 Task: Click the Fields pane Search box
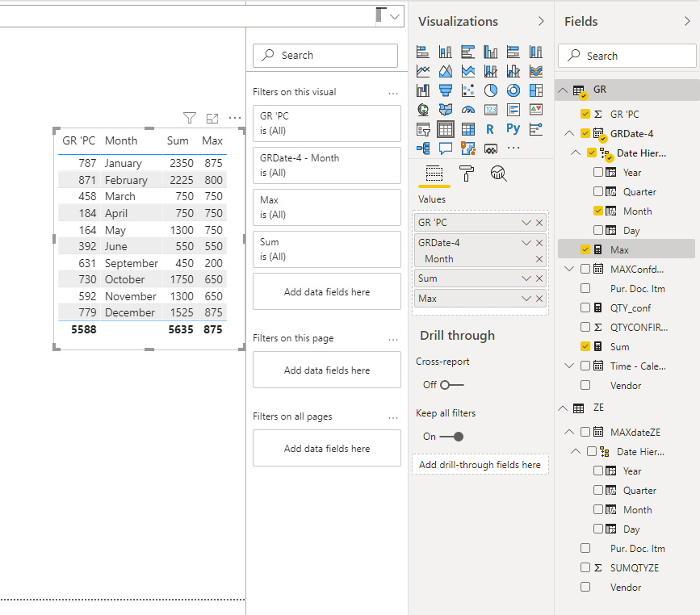point(627,56)
